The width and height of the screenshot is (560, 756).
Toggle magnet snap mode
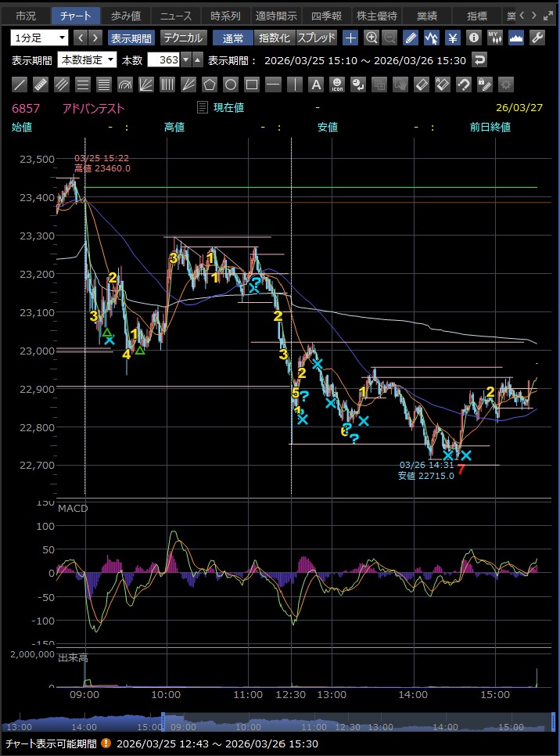[x=463, y=85]
